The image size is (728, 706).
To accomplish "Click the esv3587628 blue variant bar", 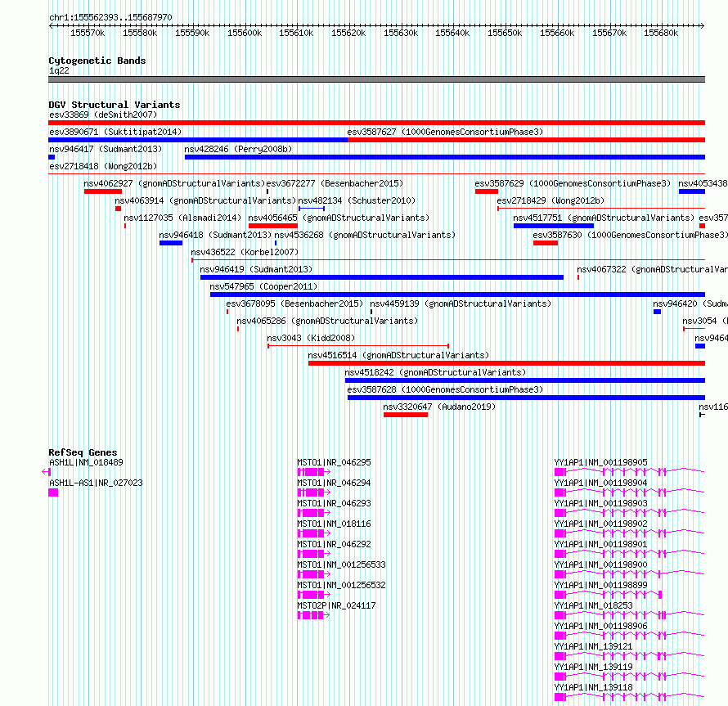I will click(x=527, y=398).
